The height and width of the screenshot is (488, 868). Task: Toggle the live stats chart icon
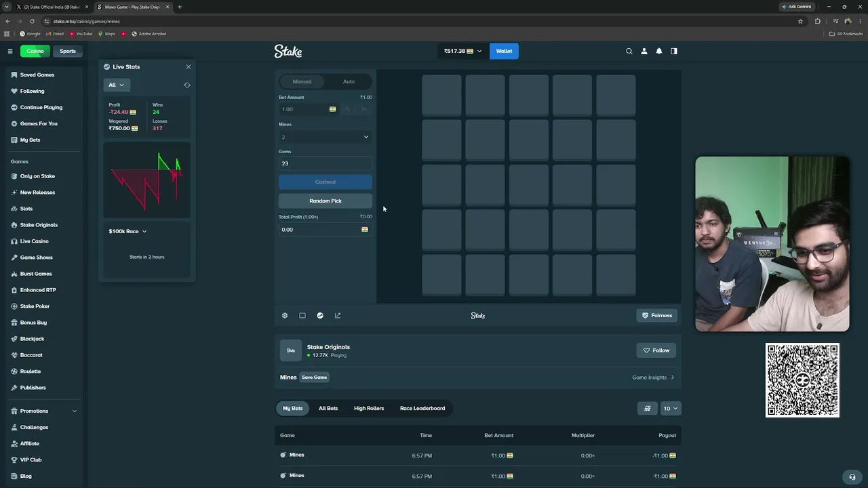click(x=320, y=315)
